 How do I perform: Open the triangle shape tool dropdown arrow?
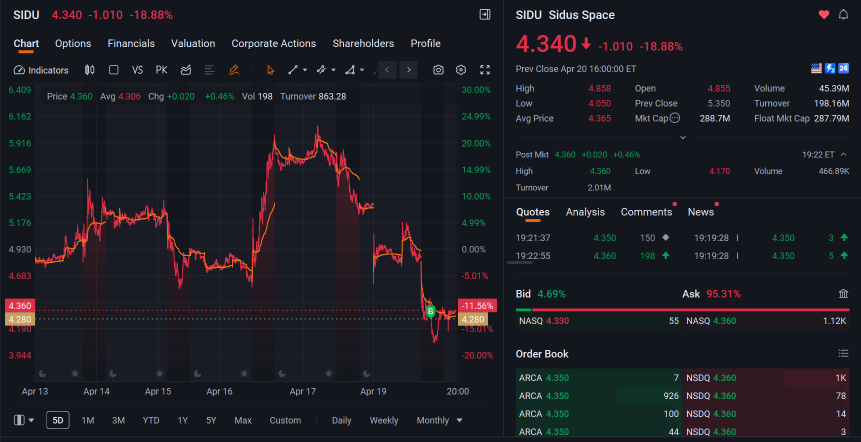click(x=362, y=70)
